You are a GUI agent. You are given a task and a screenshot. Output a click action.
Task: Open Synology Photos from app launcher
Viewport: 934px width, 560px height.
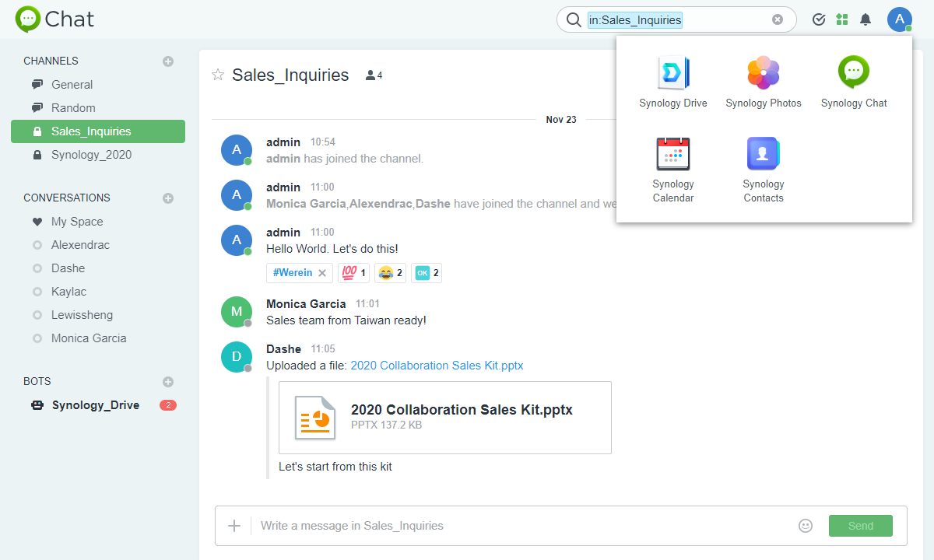[x=764, y=82]
